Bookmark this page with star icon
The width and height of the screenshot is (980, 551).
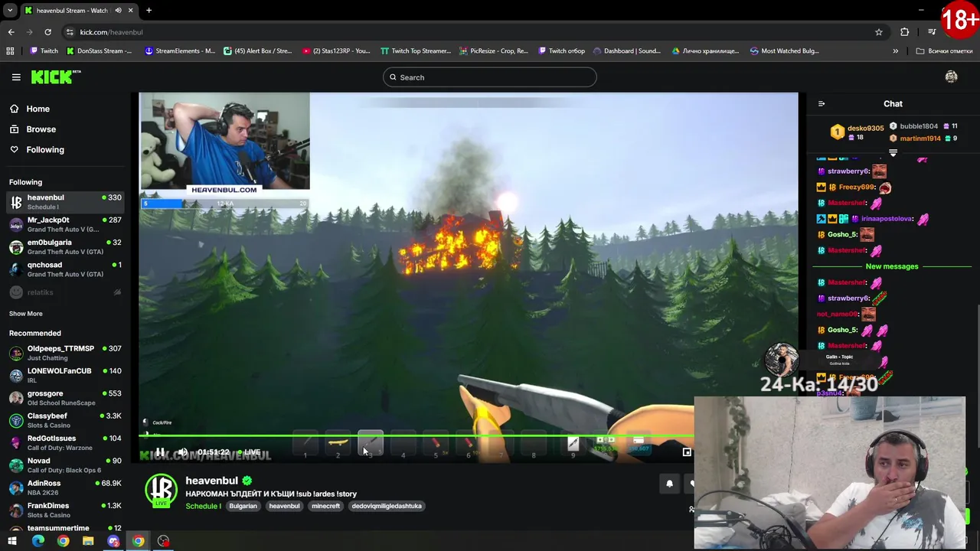(x=879, y=32)
